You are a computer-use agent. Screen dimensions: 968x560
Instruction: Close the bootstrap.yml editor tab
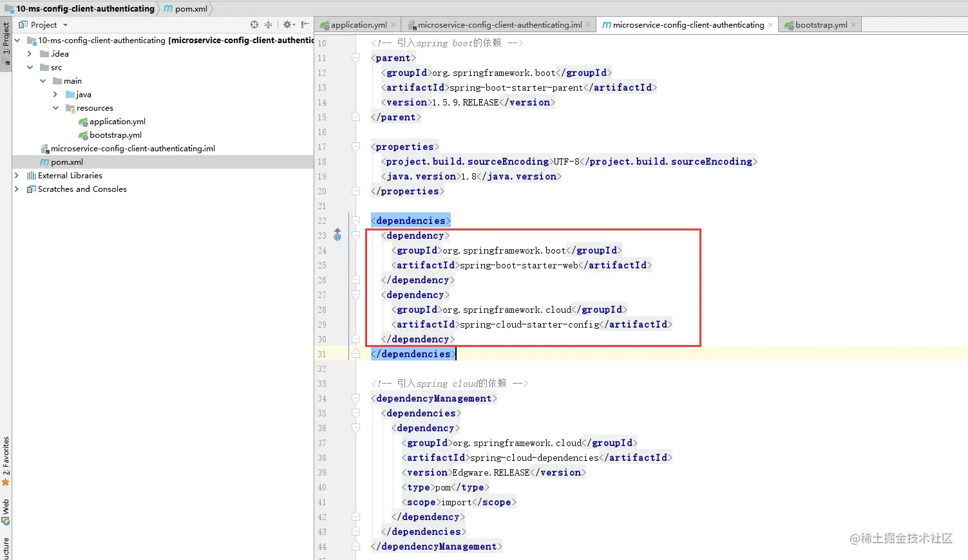pos(853,25)
